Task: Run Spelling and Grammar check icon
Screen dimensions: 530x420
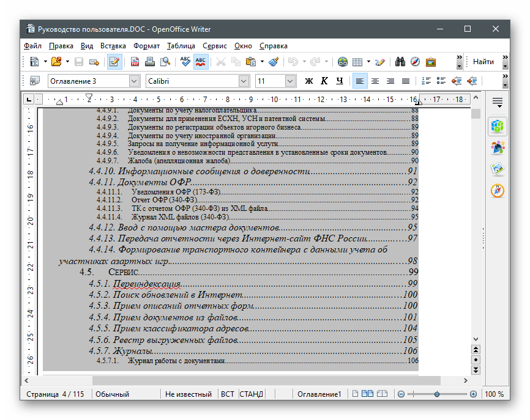Action: (185, 62)
